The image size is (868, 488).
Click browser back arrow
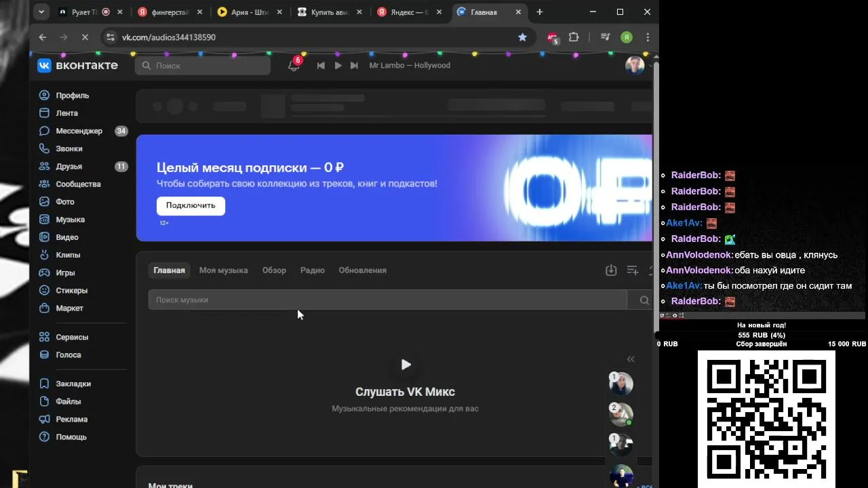coord(43,37)
